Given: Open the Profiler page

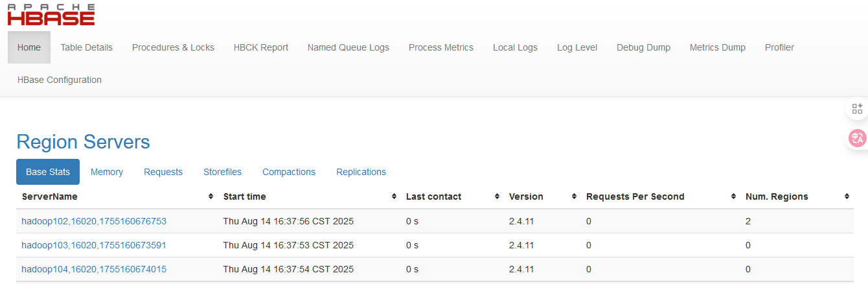Looking at the screenshot, I should pyautogui.click(x=779, y=47).
